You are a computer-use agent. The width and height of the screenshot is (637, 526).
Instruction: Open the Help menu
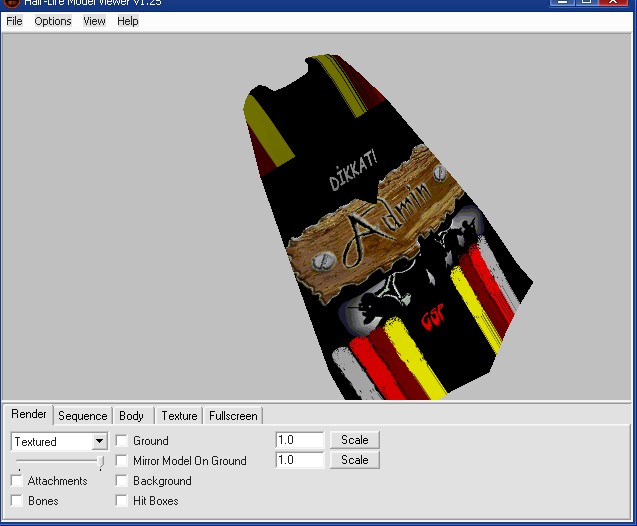click(128, 21)
